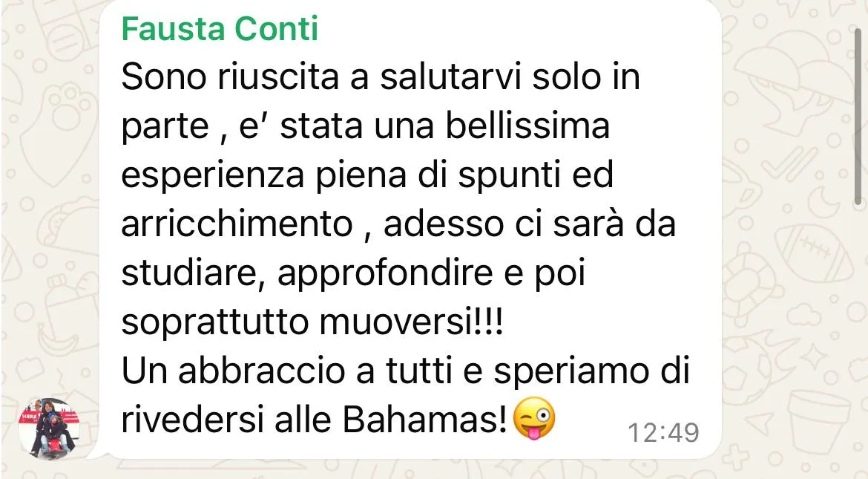Click the sender name Fausta Conti
868x479 pixels.
[220, 28]
